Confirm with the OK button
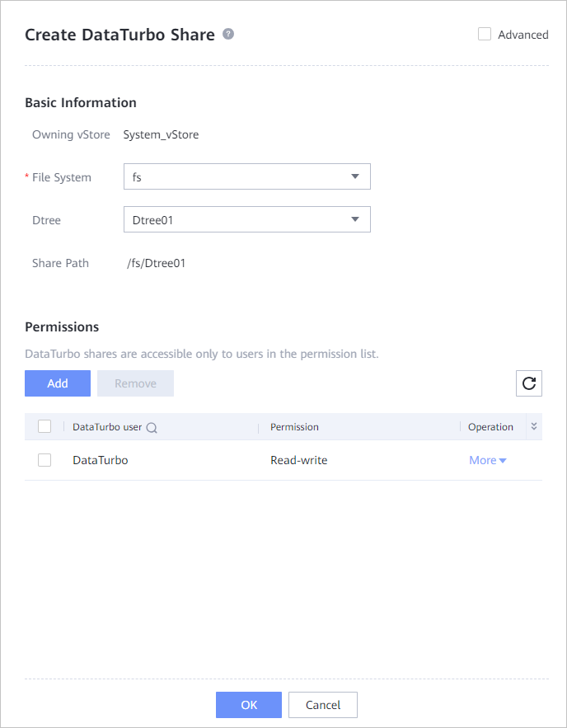567x728 pixels. (x=249, y=705)
